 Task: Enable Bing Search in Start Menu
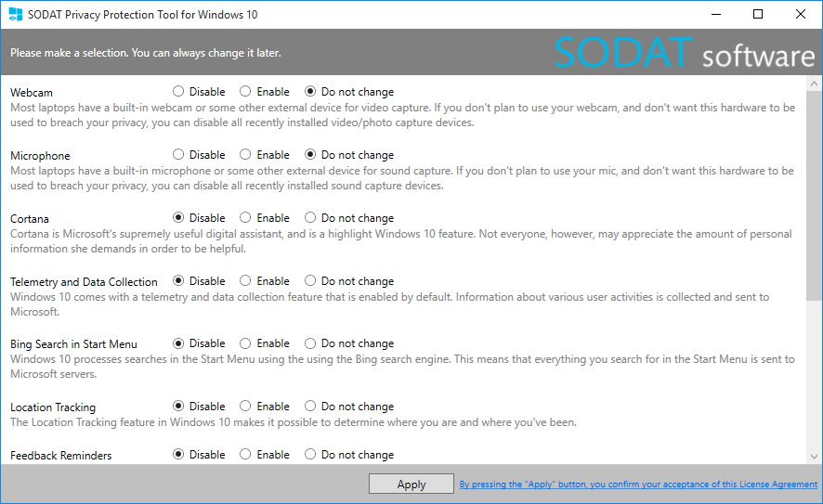pyautogui.click(x=265, y=343)
